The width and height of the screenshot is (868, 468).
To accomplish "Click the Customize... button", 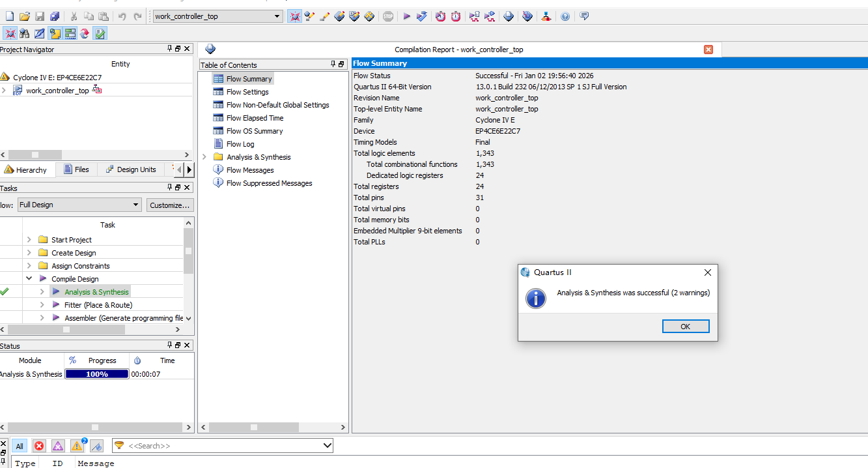I will pos(170,205).
